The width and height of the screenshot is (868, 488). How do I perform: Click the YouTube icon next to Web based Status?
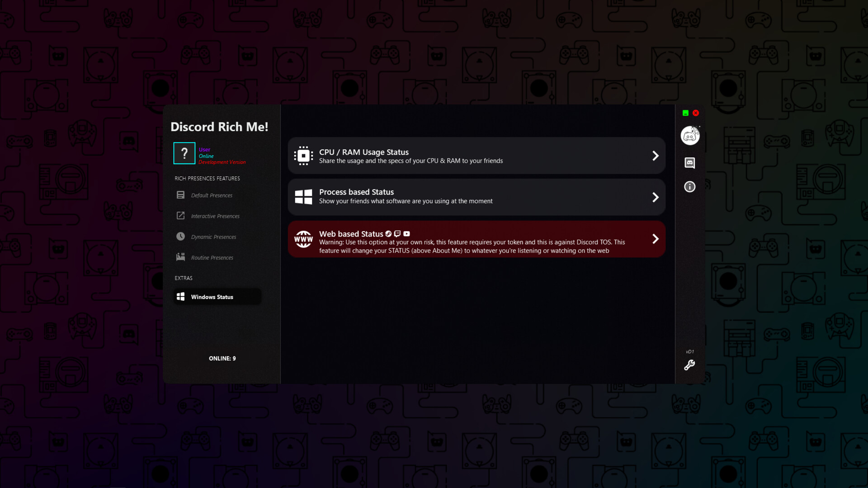tap(406, 234)
